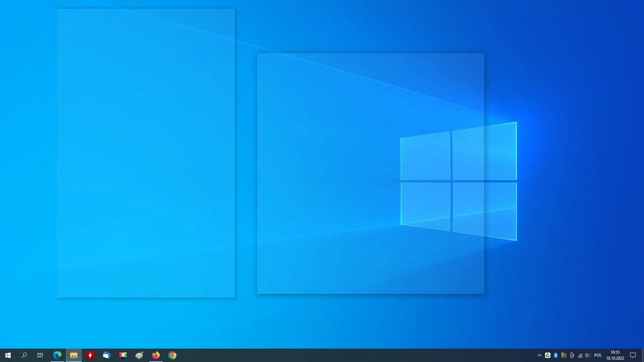Viewport: 644px width, 362px height.
Task: Click the Show Desktop strip at the taskbar end
Action: click(643, 355)
